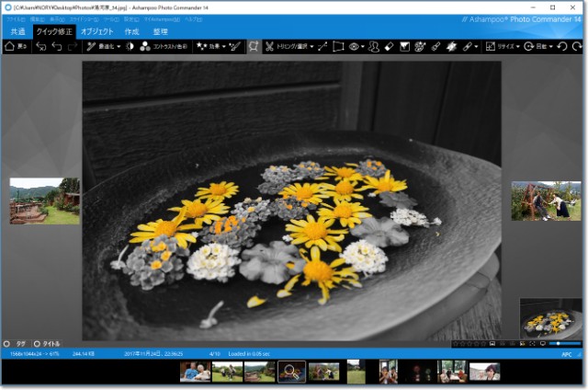Click the portrait retouch face icon
Viewport: 588px width, 390px height.
click(x=373, y=46)
